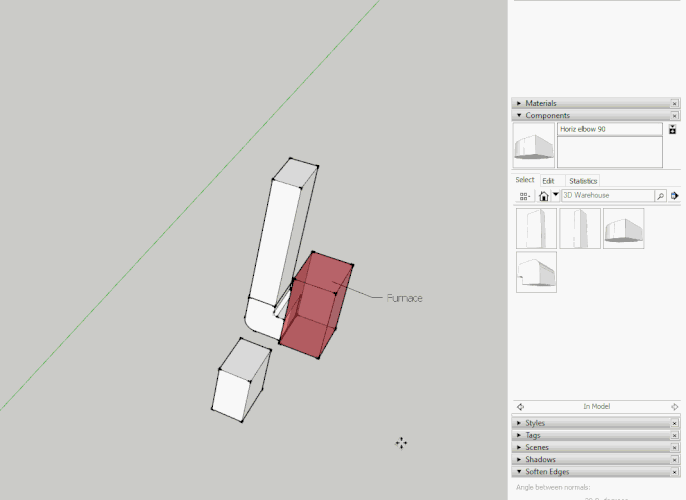Collapse the Soften Edges panel
The height and width of the screenshot is (500, 686).
(519, 472)
